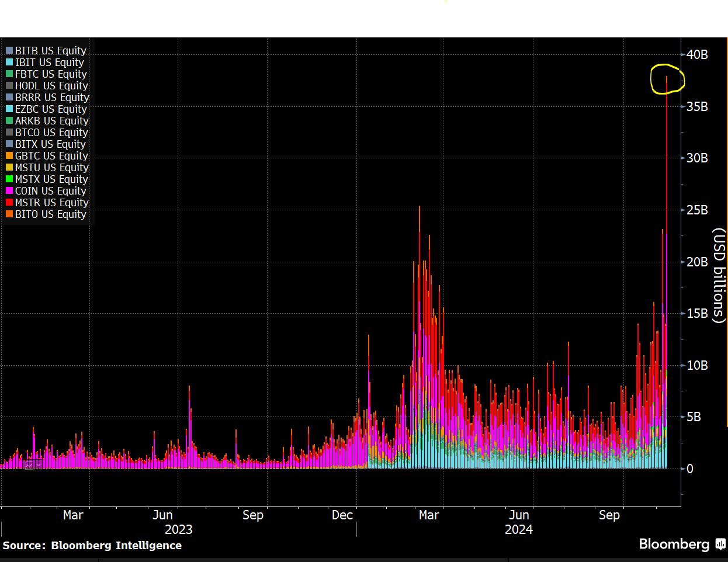Click the BITO US Equity orange swatch
This screenshot has width=728, height=562.
click(9, 214)
